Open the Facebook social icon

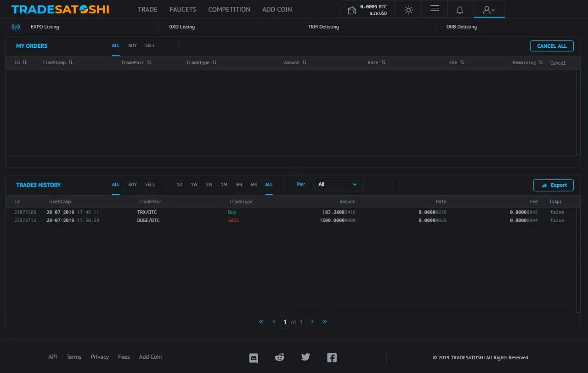coord(332,357)
